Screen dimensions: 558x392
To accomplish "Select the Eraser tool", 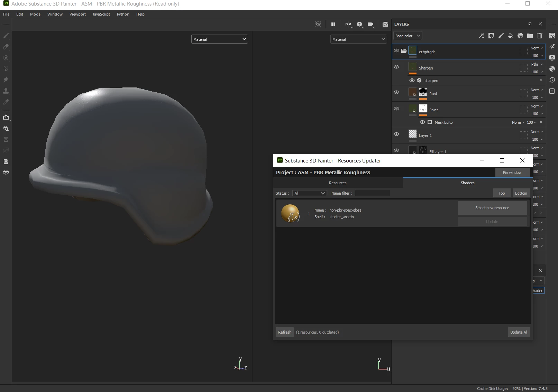I will click(x=6, y=47).
